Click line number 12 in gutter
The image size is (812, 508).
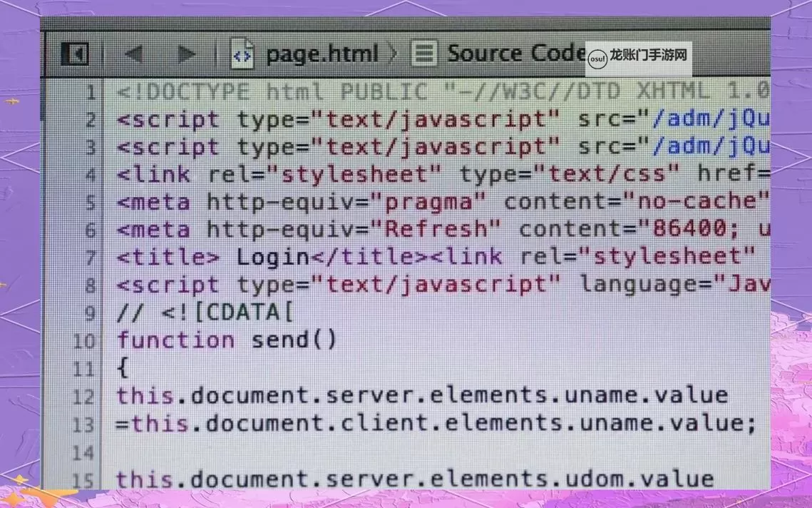84,396
